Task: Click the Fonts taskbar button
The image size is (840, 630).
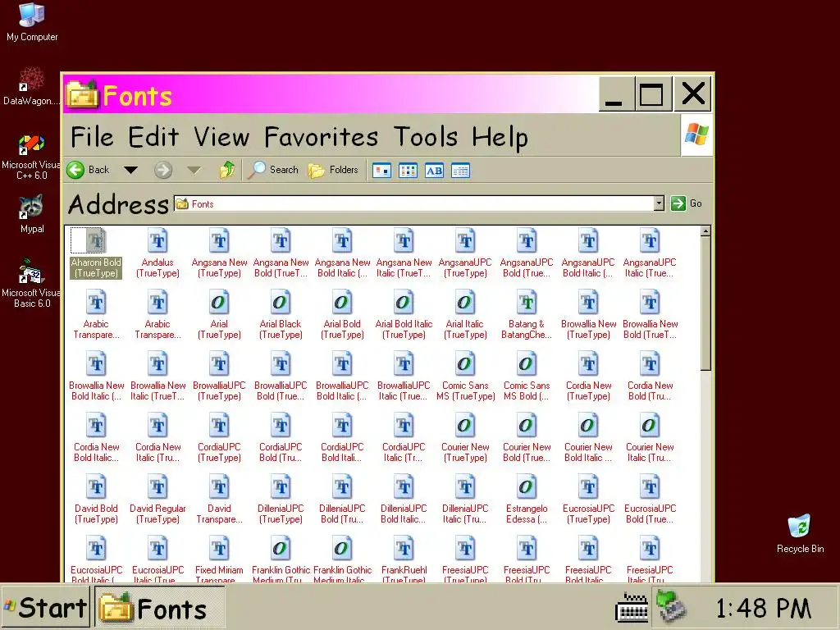Action: pyautogui.click(x=160, y=608)
